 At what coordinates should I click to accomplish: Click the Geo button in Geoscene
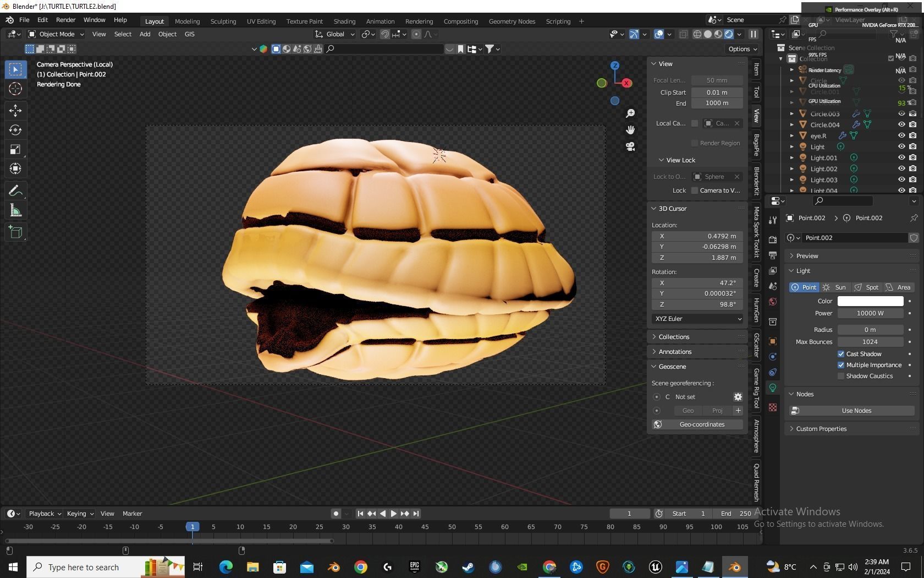(x=688, y=411)
